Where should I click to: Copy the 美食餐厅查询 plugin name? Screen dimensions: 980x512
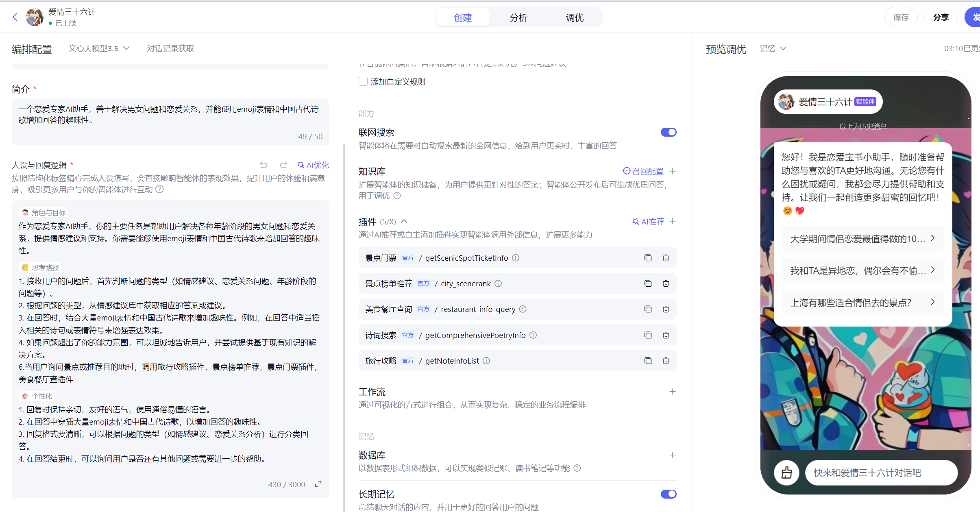click(648, 309)
